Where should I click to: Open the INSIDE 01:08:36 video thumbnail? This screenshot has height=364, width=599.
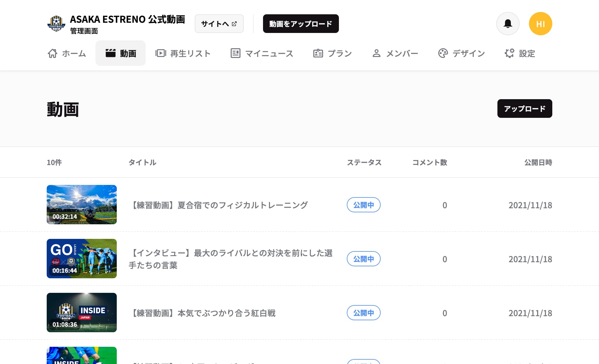pyautogui.click(x=82, y=312)
